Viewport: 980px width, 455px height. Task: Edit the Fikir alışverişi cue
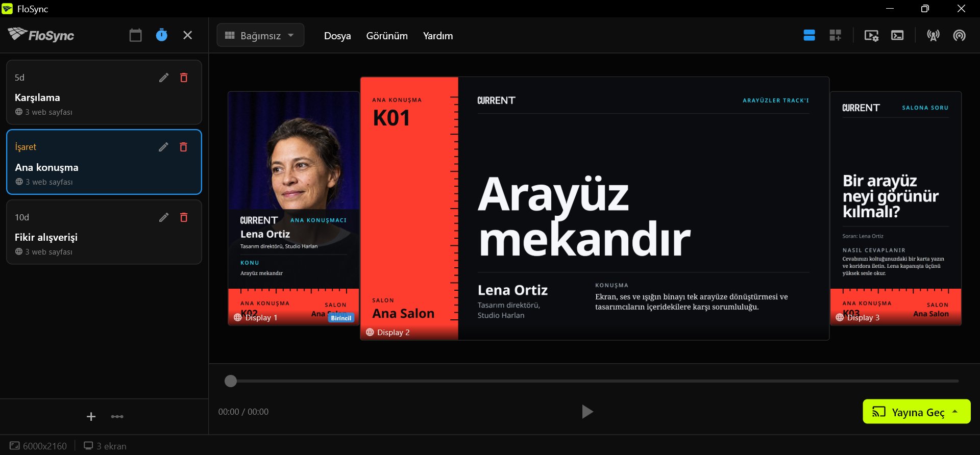[164, 217]
